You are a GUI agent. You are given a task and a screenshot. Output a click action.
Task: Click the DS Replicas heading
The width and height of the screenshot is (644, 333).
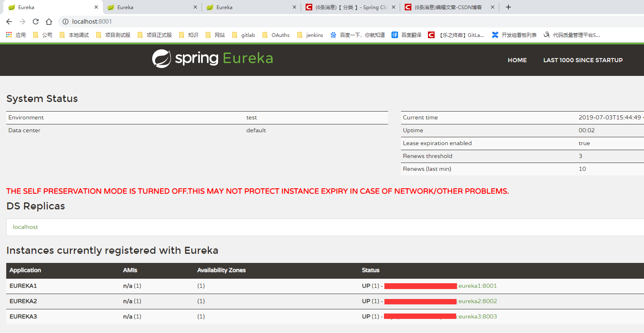36,206
